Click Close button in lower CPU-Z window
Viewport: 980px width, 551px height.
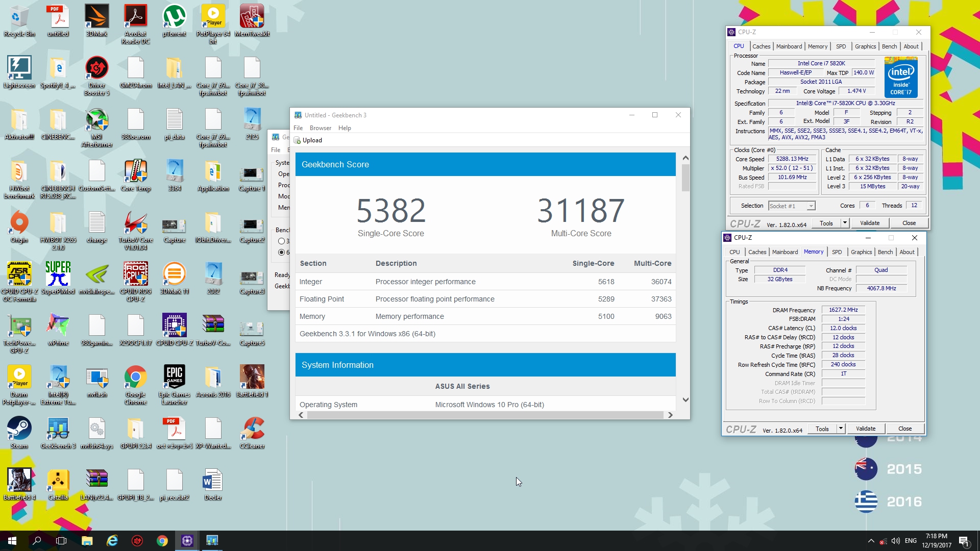click(905, 429)
